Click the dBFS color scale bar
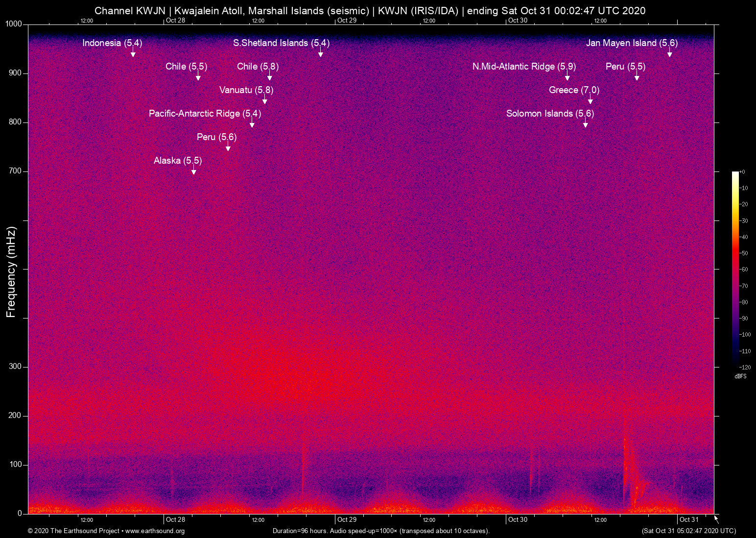Screen dimensions: 756x538 pyautogui.click(x=735, y=269)
